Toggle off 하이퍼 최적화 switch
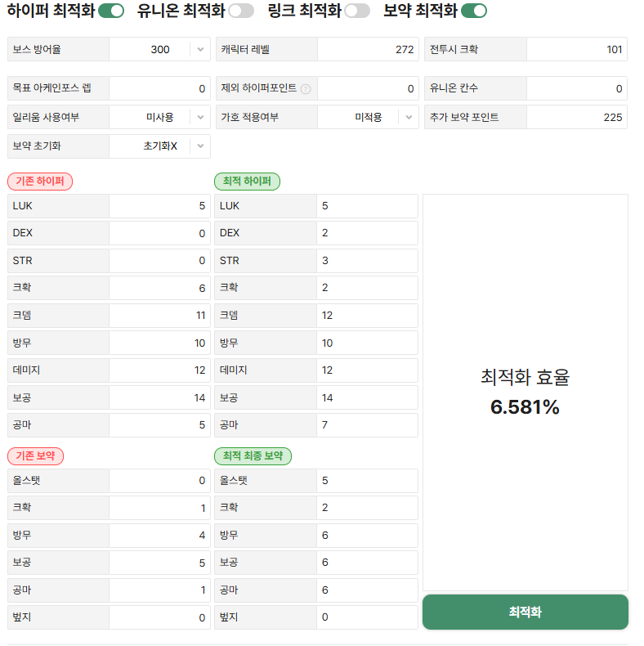 click(x=111, y=11)
